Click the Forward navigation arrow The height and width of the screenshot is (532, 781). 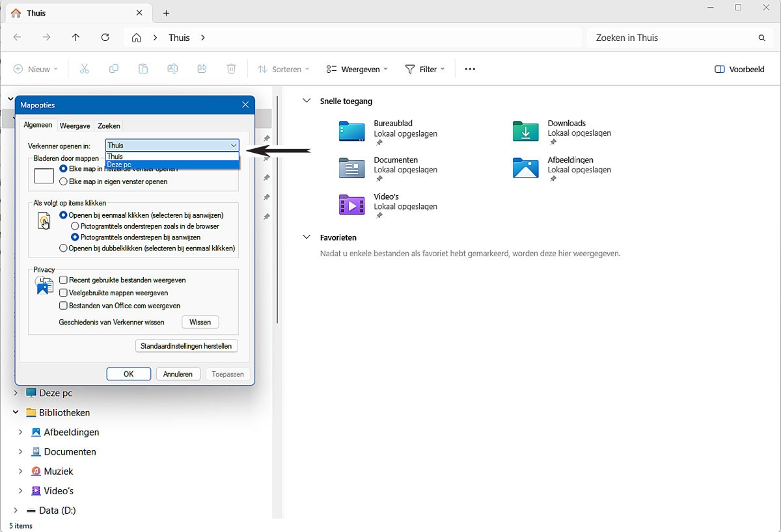(x=46, y=38)
